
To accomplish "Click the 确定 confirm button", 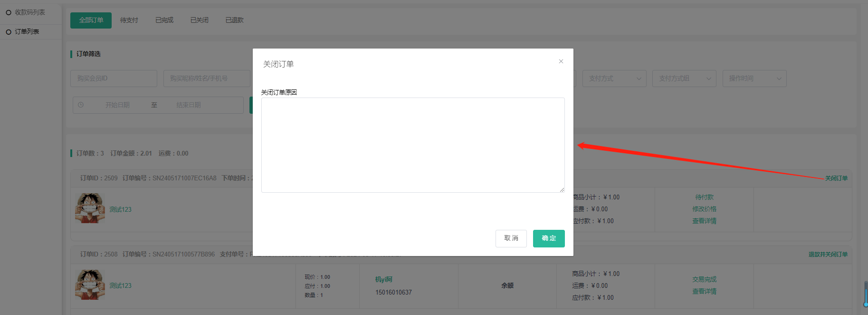I will point(549,238).
